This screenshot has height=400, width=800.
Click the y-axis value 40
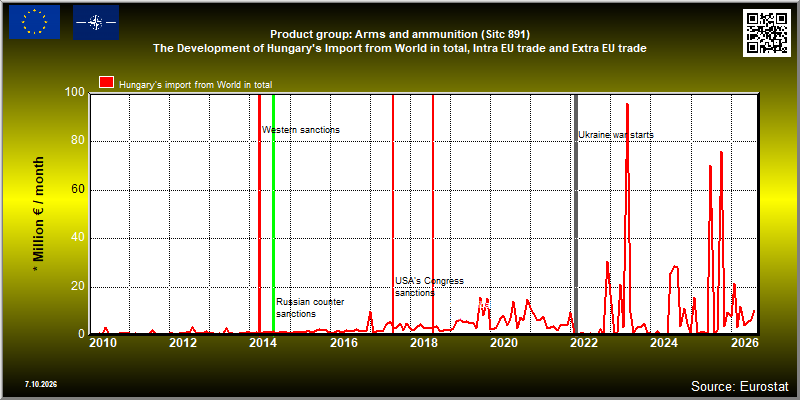(x=78, y=238)
